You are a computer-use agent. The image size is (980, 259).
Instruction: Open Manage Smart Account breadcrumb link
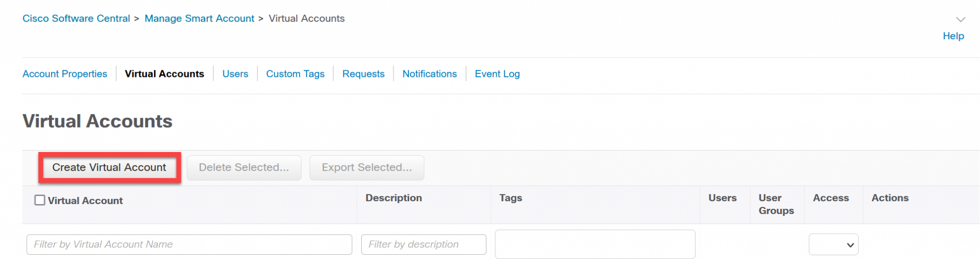[199, 19]
